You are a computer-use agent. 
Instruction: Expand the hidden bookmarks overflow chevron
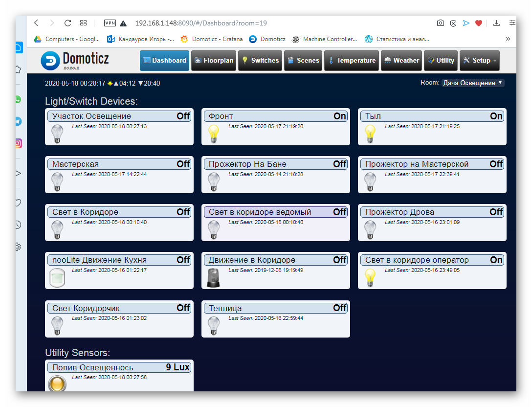pyautogui.click(x=508, y=39)
